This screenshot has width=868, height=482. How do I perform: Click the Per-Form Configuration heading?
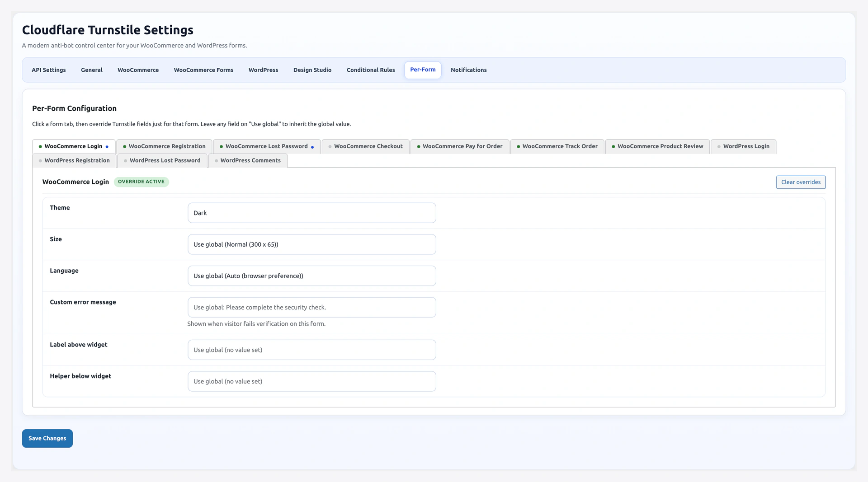click(x=74, y=108)
